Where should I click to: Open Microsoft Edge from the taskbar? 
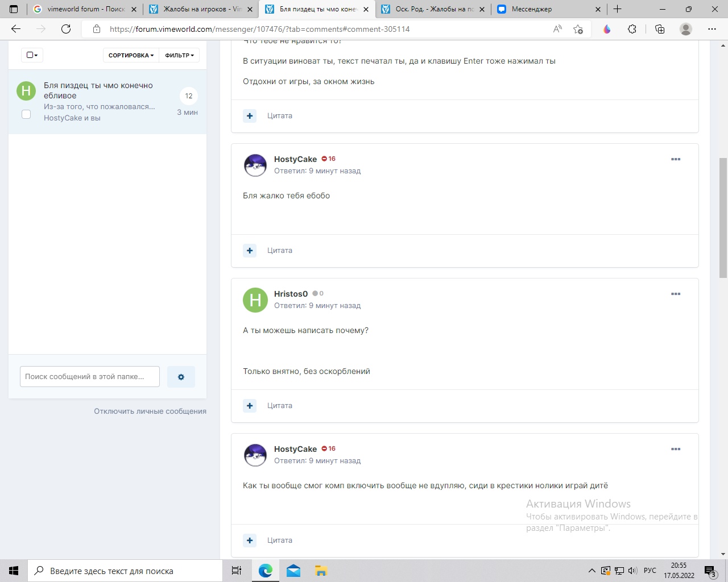[265, 571]
